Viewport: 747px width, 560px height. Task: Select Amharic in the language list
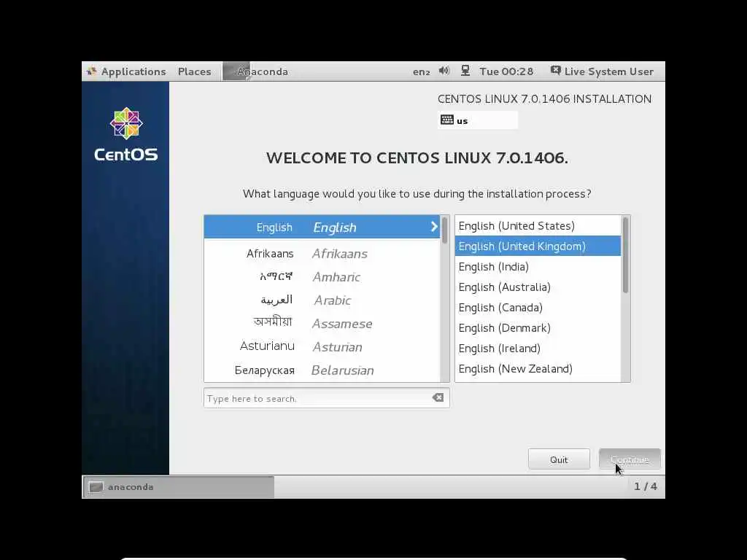[322, 276]
